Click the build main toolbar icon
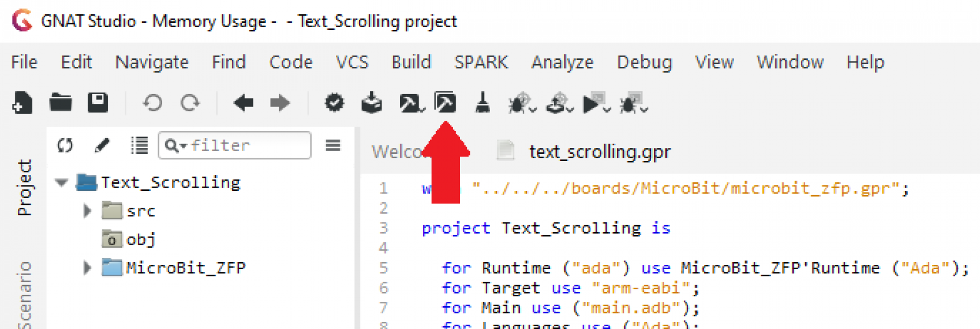The width and height of the screenshot is (980, 329). click(x=411, y=103)
